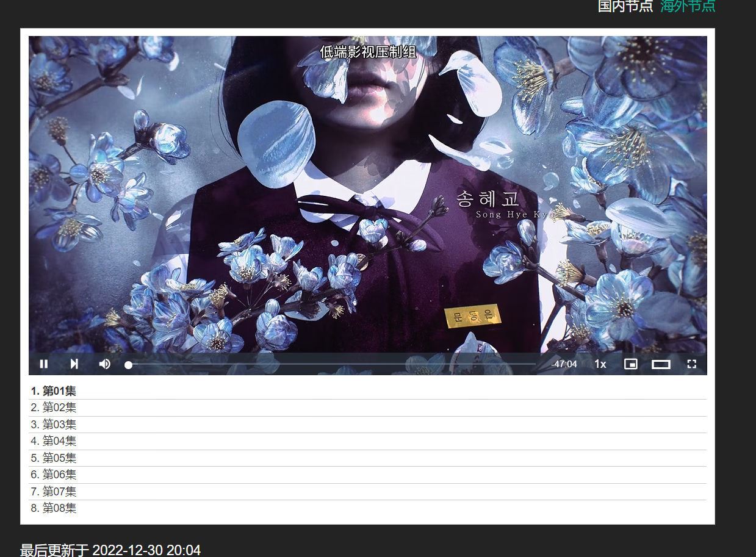Click the video progress bar
This screenshot has width=756, height=557.
coord(332,364)
